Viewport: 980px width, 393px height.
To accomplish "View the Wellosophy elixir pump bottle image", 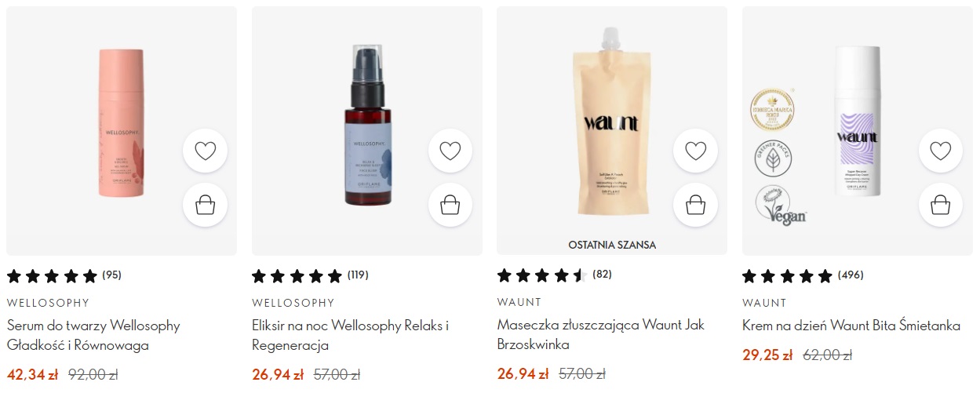I will 367,124.
